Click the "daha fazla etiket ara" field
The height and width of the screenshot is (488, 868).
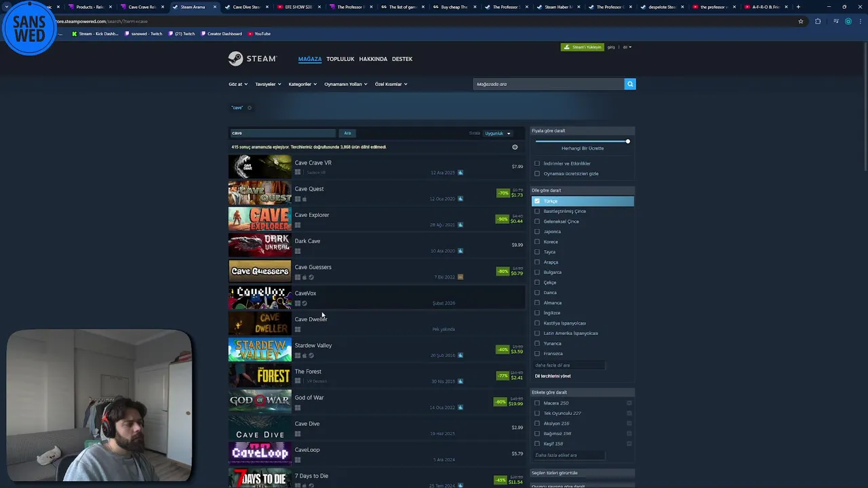(x=569, y=455)
